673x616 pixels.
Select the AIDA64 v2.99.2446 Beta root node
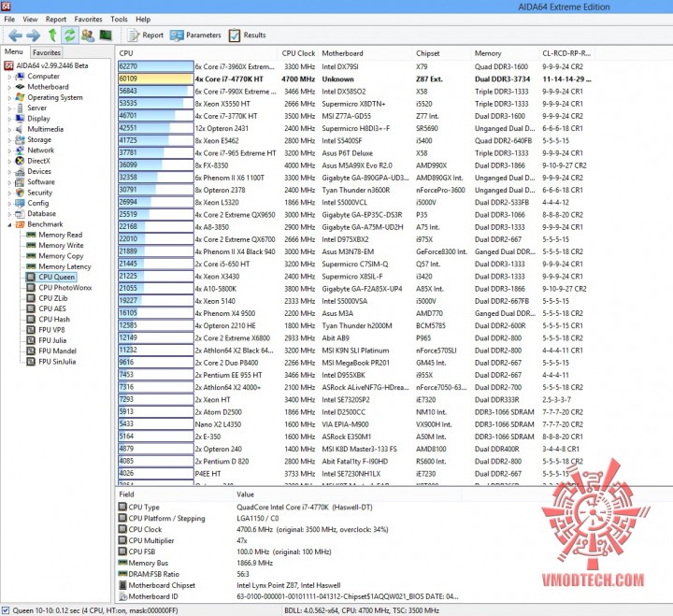coord(46,65)
